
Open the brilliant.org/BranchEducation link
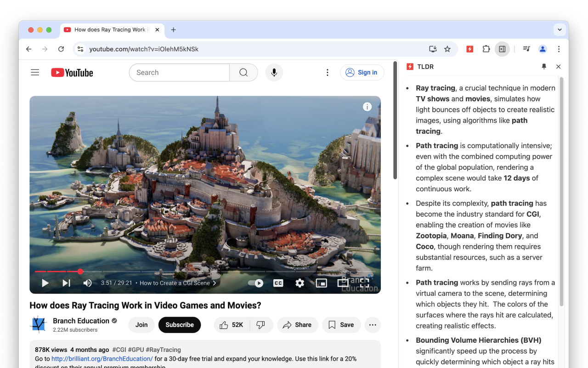(102, 358)
